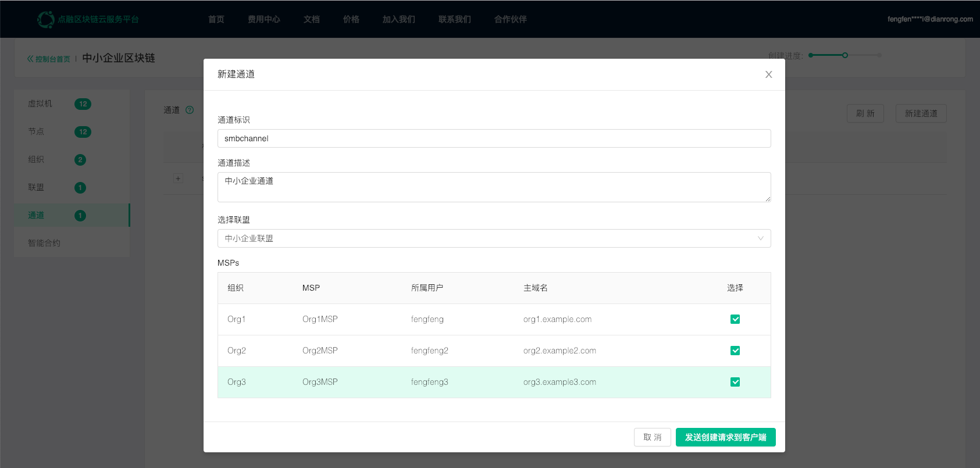Image resolution: width=980 pixels, height=468 pixels.
Task: Click the Org2MSP cell
Action: tap(320, 351)
